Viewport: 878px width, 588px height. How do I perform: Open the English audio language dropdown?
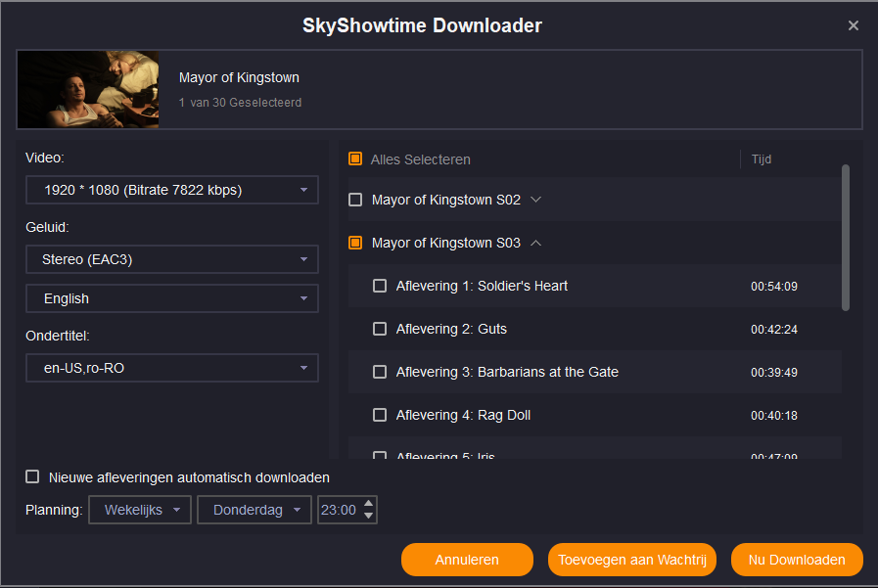[172, 298]
